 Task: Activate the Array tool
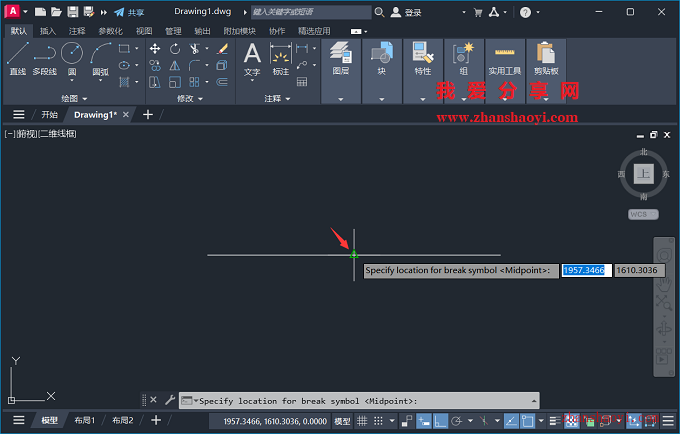click(x=194, y=82)
